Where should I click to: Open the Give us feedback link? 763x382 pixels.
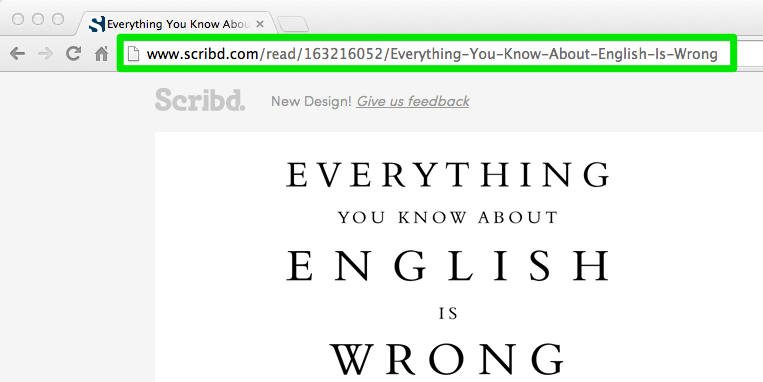(x=413, y=101)
